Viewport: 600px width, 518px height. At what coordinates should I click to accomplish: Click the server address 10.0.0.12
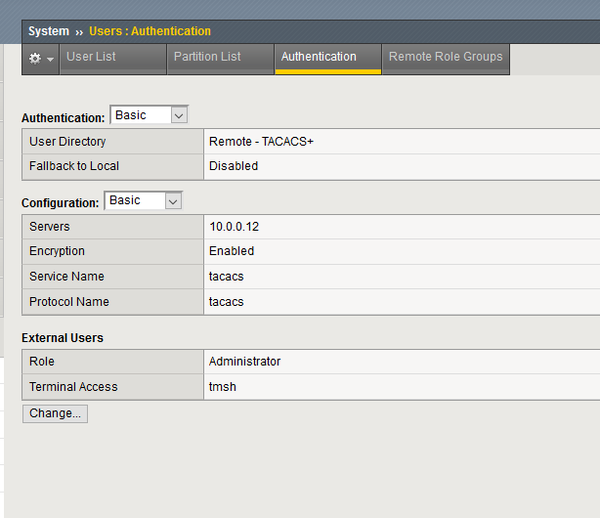(x=234, y=226)
